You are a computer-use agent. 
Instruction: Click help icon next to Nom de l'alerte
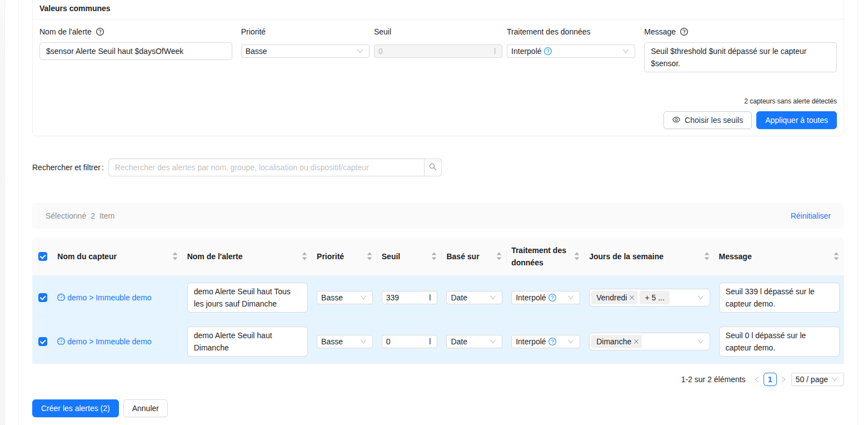(100, 32)
